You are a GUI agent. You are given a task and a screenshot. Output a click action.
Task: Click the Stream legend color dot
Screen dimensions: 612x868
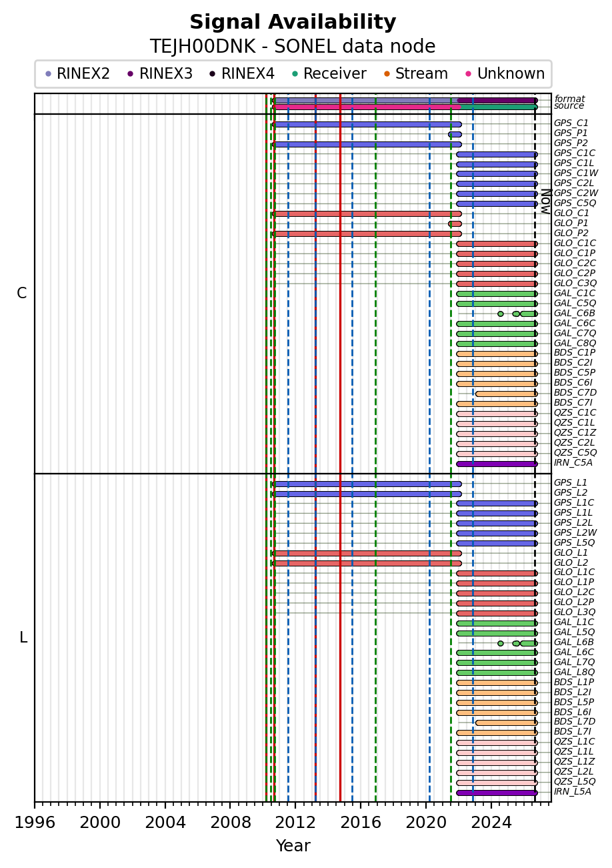tap(387, 74)
